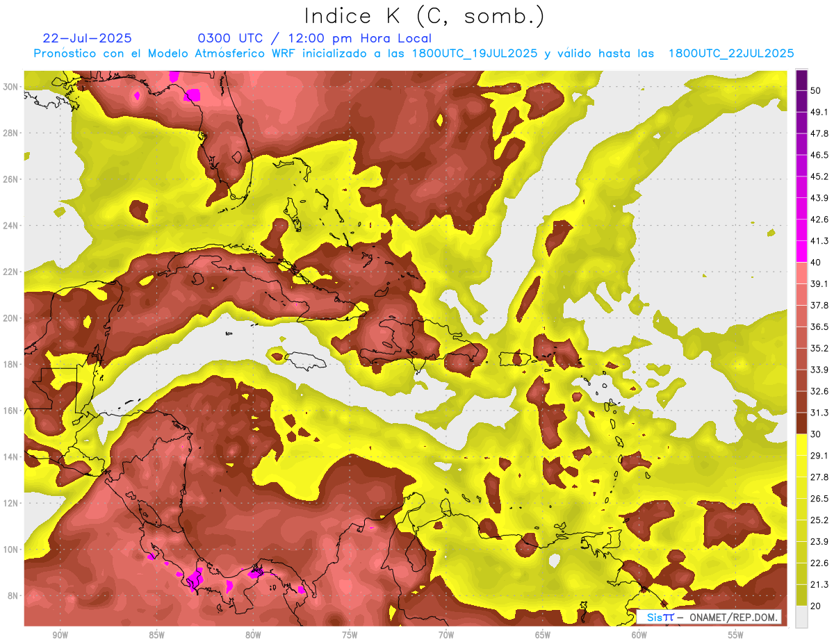The image size is (834, 644).
Task: Click the colorbar value '49.1'
Action: 819,112
